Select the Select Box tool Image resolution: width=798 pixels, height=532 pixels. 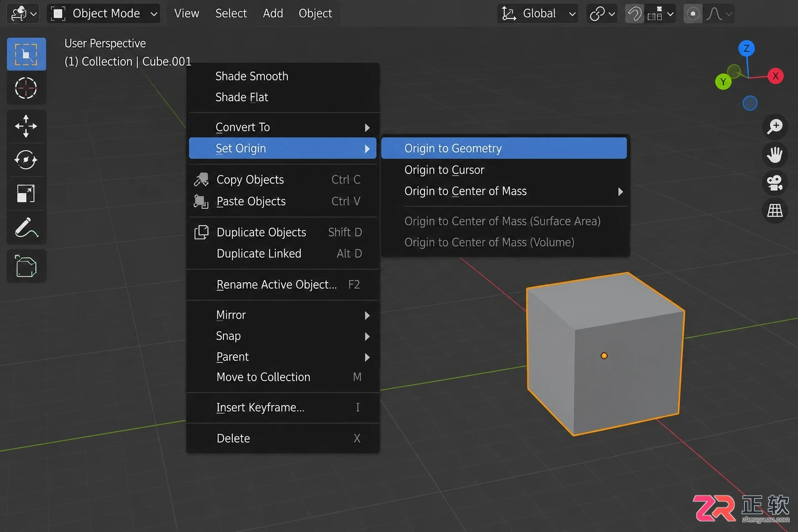[x=26, y=54]
